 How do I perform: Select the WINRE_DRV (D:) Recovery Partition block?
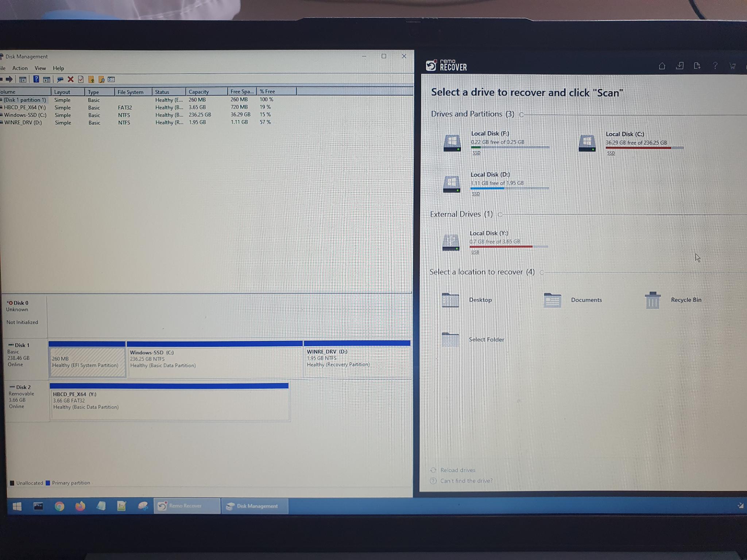(357, 358)
